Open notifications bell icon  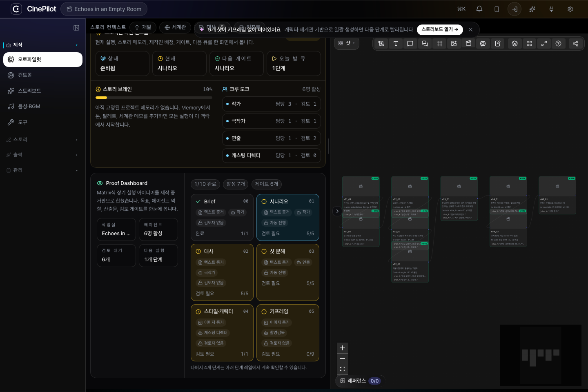coord(479,9)
